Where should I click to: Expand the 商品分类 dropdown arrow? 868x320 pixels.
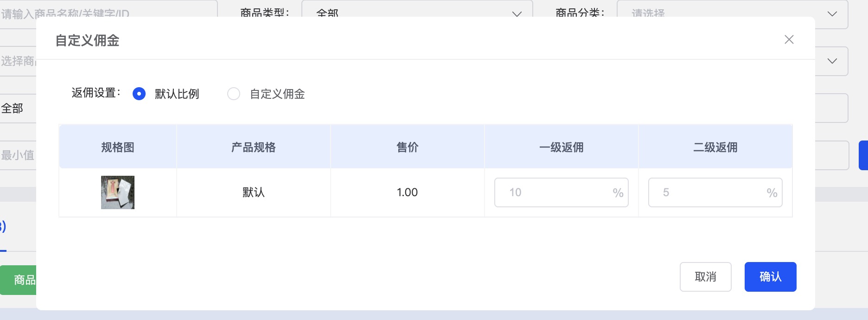pos(832,14)
